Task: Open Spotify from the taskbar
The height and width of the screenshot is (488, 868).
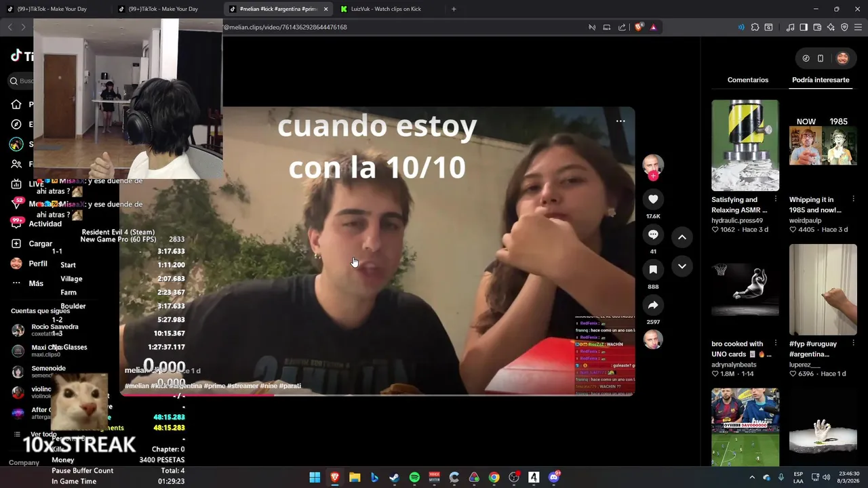Action: [414, 477]
